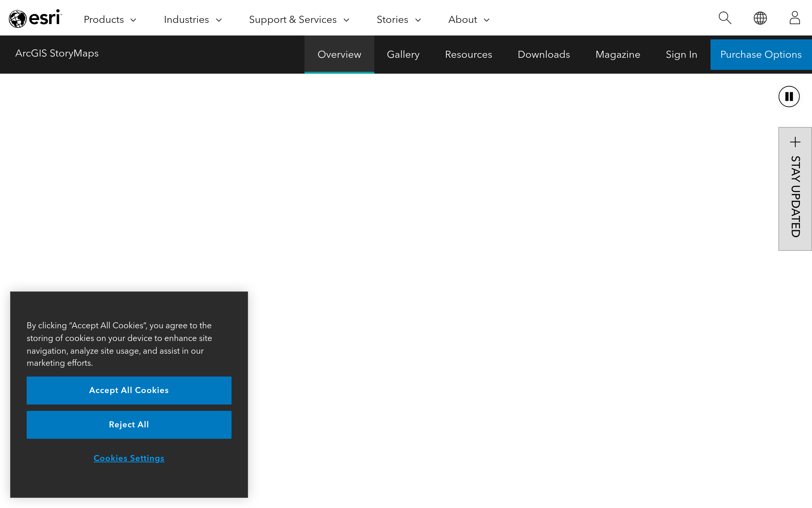
Task: Click Sign In in the subnav
Action: pos(681,54)
